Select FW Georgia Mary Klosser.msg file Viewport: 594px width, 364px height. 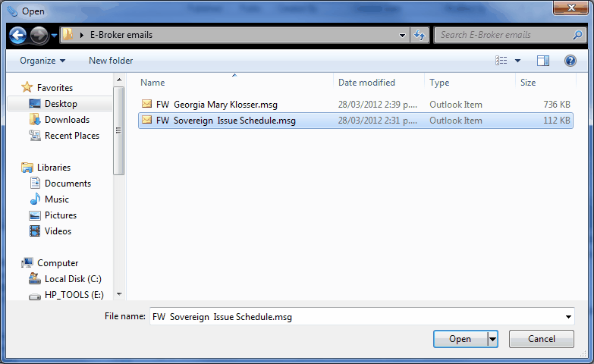(x=355, y=105)
